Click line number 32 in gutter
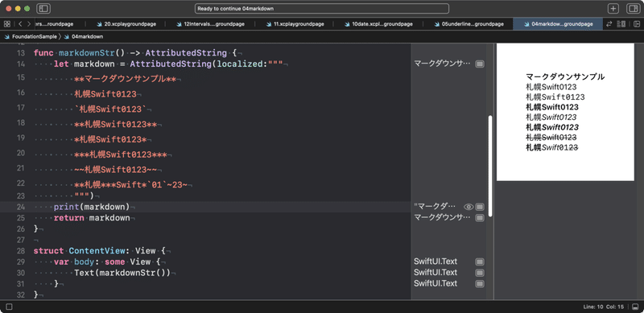Viewport: 644px width, 313px height. [x=21, y=295]
